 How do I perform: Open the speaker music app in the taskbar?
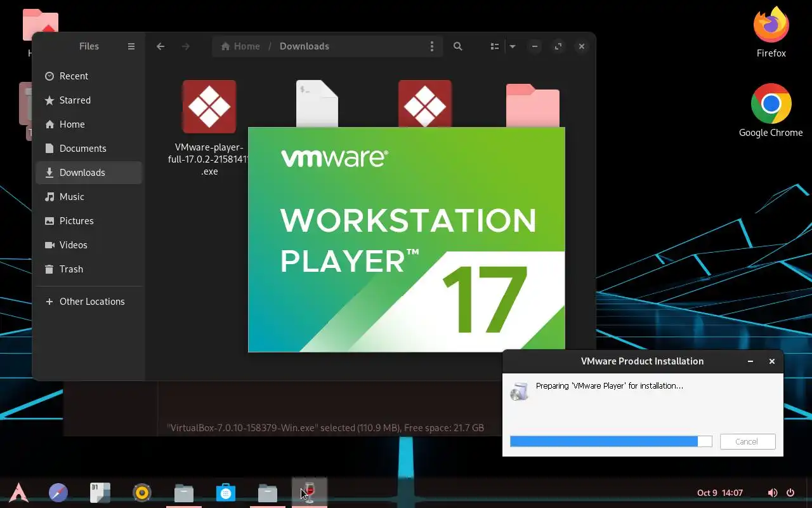(142, 492)
